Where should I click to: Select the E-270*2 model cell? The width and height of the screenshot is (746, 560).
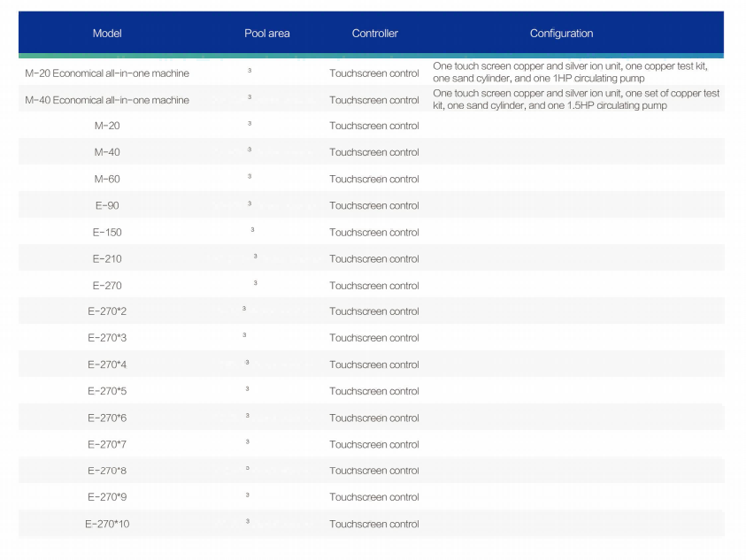[x=107, y=311]
